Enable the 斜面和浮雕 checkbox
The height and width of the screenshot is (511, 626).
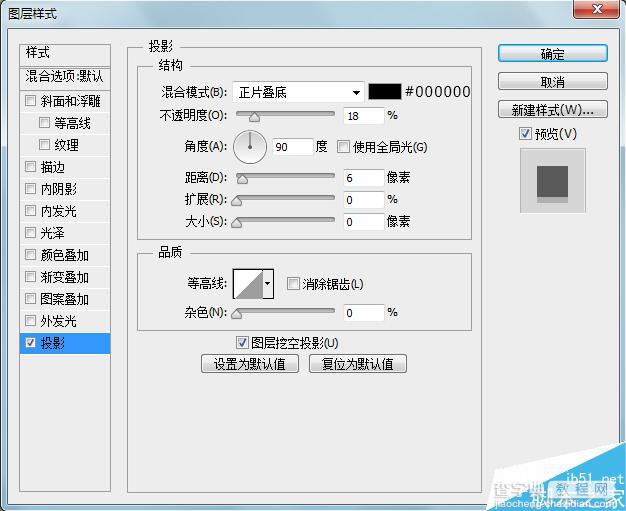point(30,100)
